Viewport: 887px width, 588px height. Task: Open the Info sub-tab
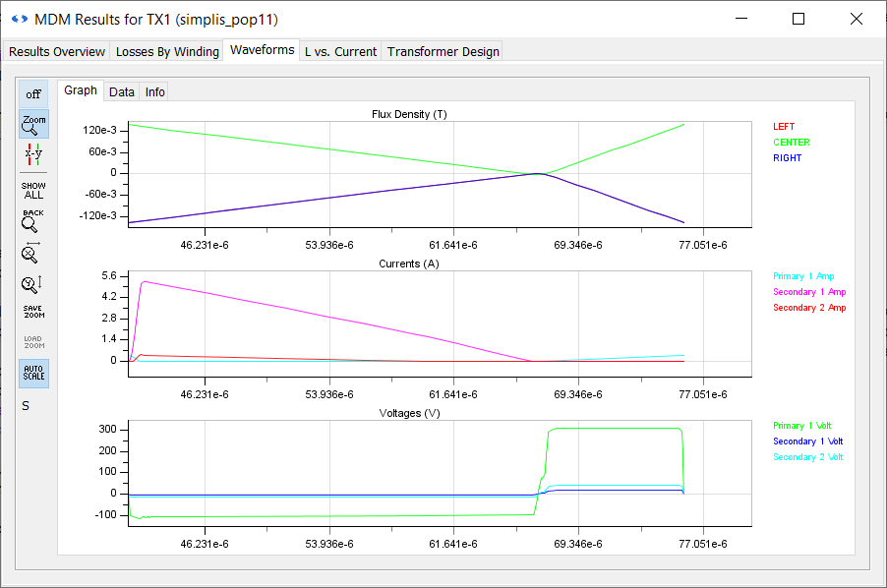pos(155,91)
